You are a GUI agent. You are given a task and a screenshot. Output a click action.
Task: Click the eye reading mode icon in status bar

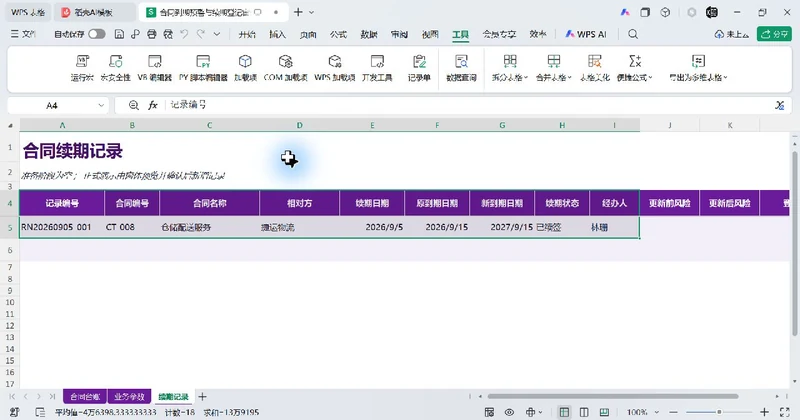coord(509,412)
